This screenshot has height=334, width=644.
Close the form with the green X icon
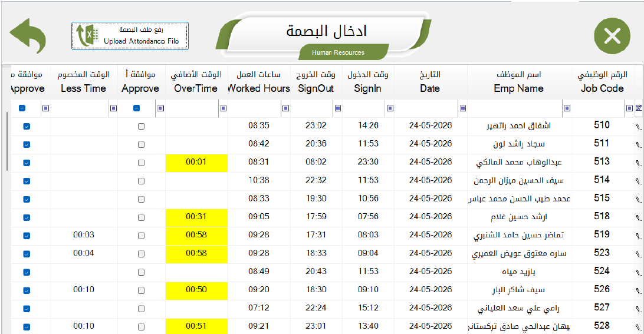(612, 36)
